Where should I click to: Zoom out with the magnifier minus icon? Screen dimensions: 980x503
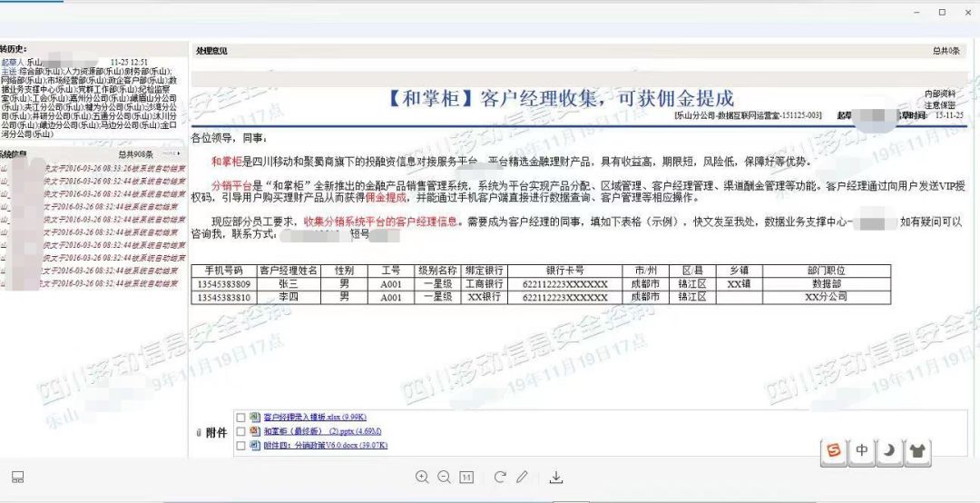point(444,478)
